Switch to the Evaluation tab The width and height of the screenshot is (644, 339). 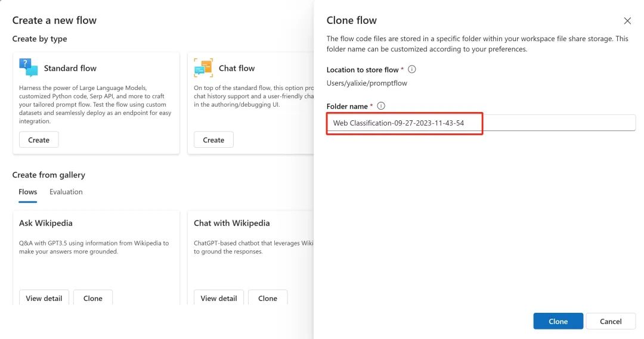click(66, 192)
